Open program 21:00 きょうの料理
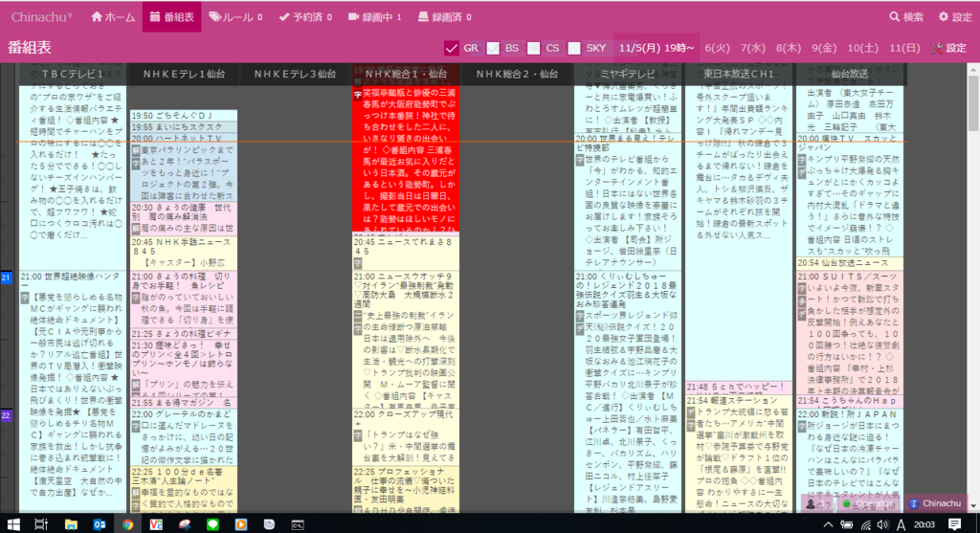This screenshot has width=980, height=533. tap(184, 299)
